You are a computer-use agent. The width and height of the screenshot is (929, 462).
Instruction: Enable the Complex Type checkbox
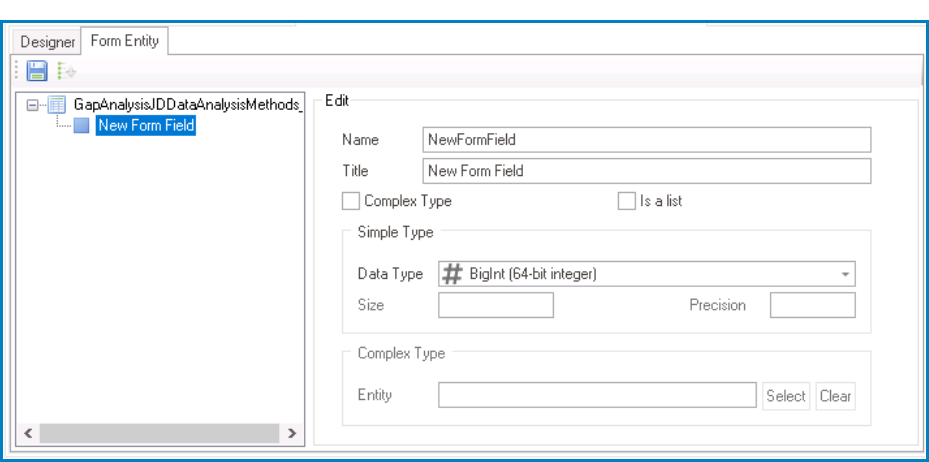[350, 202]
